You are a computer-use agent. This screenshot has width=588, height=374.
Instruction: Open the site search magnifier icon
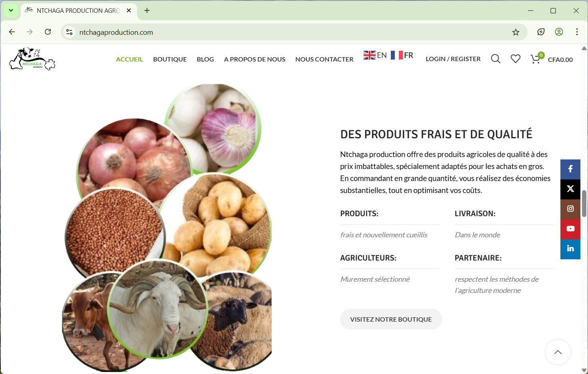pos(496,59)
